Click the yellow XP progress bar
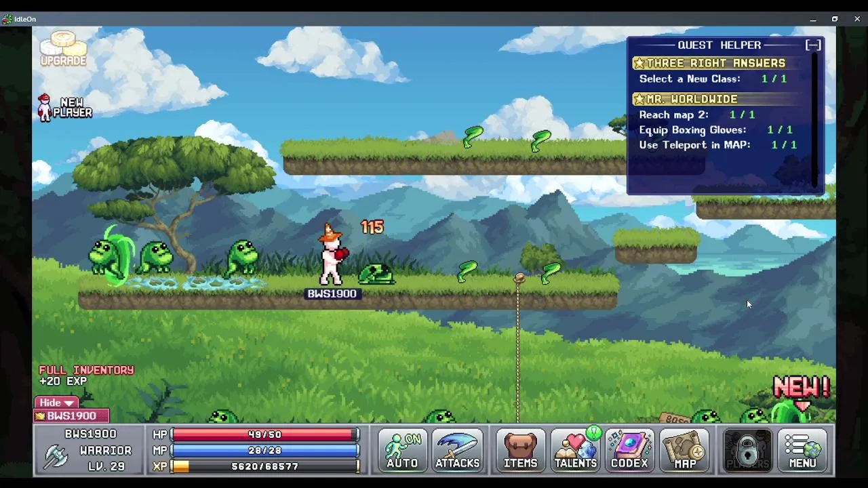 click(x=265, y=466)
